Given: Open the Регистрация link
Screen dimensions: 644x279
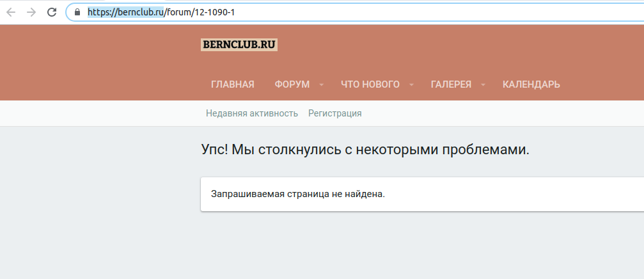Looking at the screenshot, I should pos(334,113).
